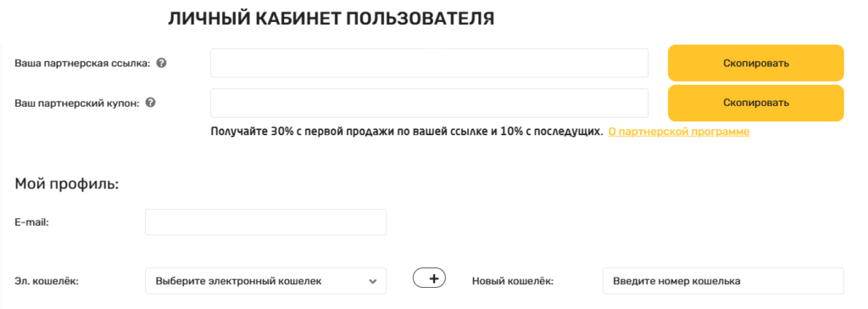The height and width of the screenshot is (309, 868).
Task: Copy the partner link with Скопировать button
Action: coord(755,63)
